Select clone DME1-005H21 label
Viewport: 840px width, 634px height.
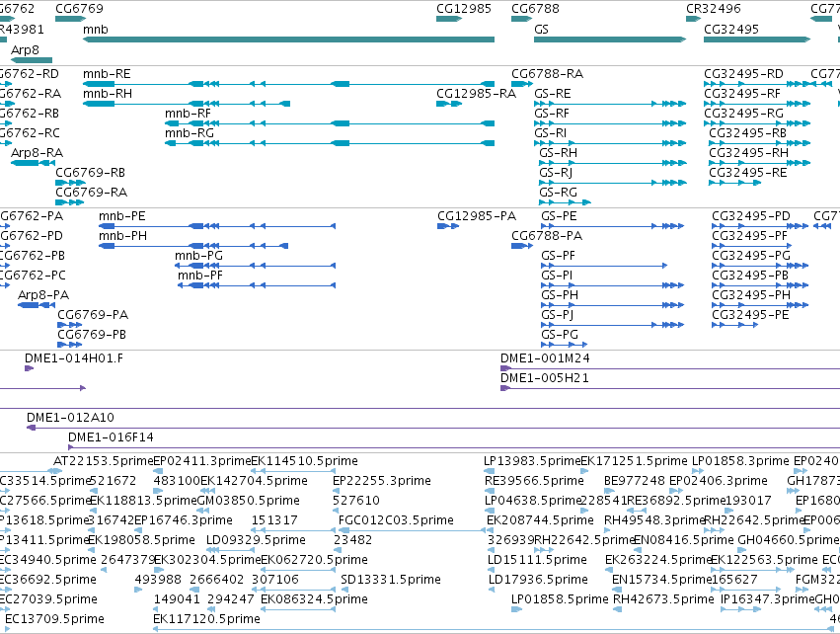tap(545, 378)
